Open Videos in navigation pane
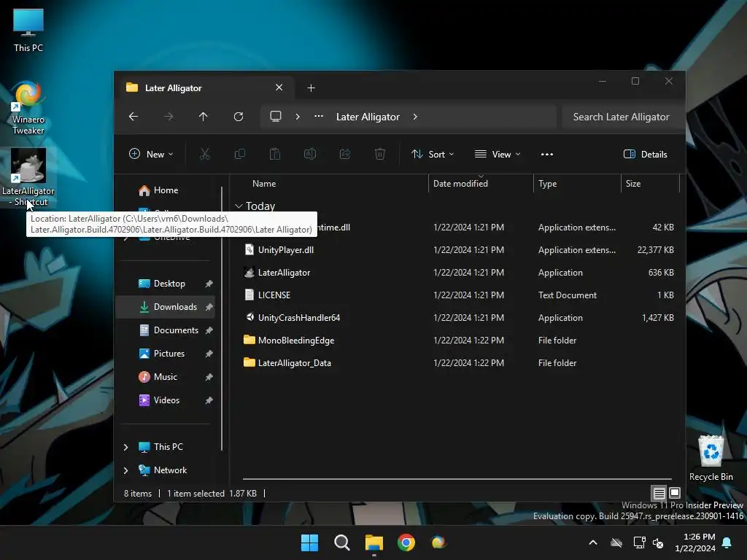Screen dimensions: 747x560 click(166, 400)
